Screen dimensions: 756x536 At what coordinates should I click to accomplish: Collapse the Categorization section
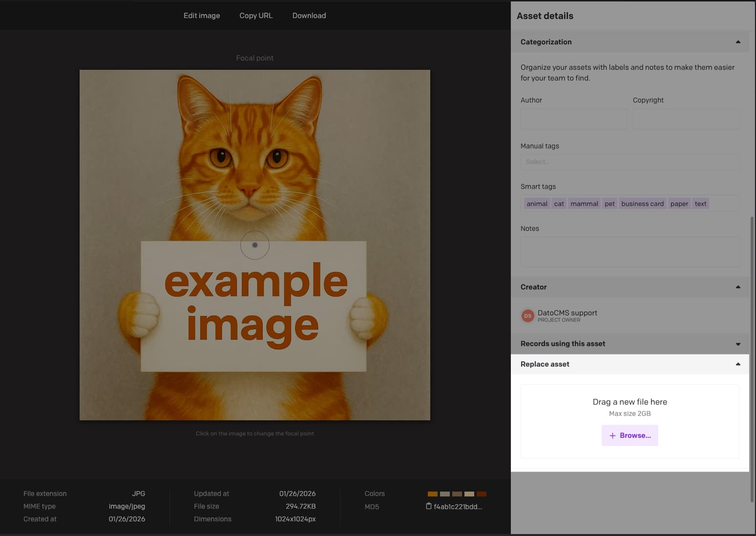(x=738, y=42)
